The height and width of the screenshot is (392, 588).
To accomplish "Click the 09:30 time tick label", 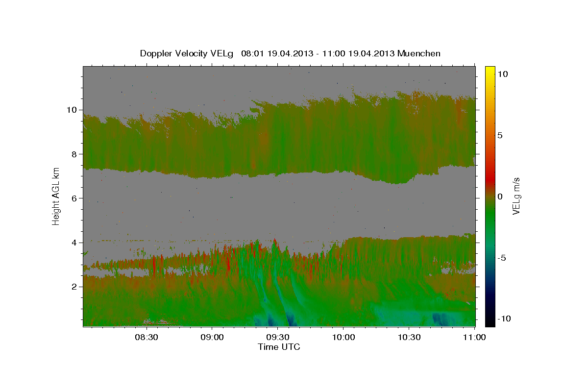I will [x=278, y=337].
